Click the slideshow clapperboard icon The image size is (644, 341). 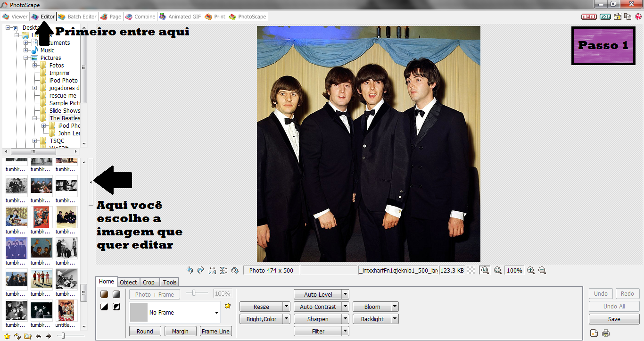[618, 17]
